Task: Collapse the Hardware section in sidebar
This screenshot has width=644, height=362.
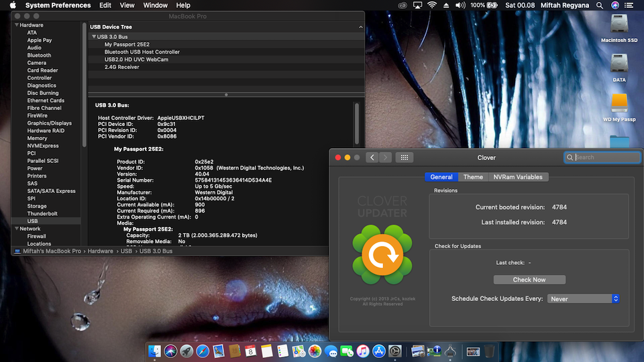Action: tap(15, 25)
